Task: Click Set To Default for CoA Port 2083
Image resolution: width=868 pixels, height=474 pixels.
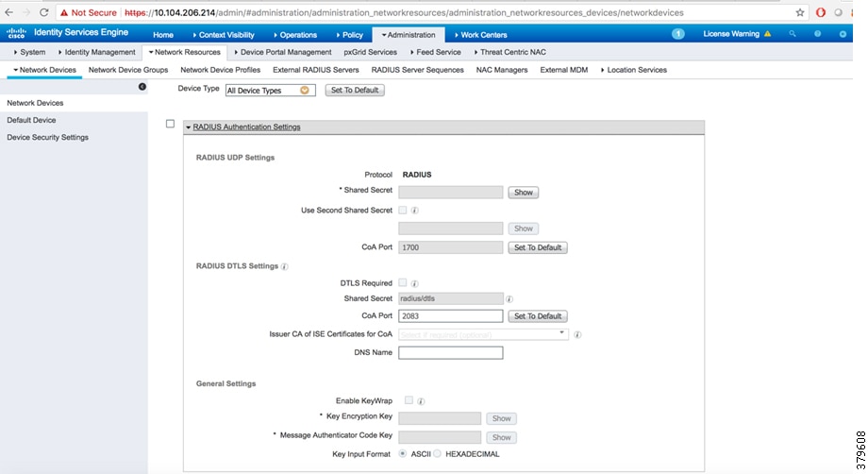Action: click(538, 316)
